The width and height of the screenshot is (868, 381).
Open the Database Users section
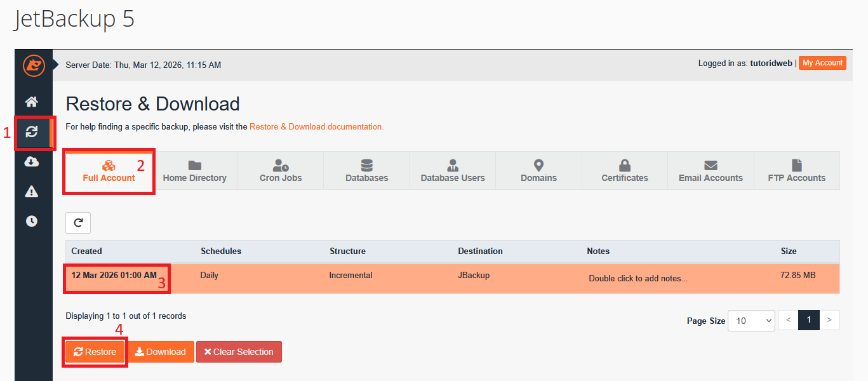(x=452, y=170)
